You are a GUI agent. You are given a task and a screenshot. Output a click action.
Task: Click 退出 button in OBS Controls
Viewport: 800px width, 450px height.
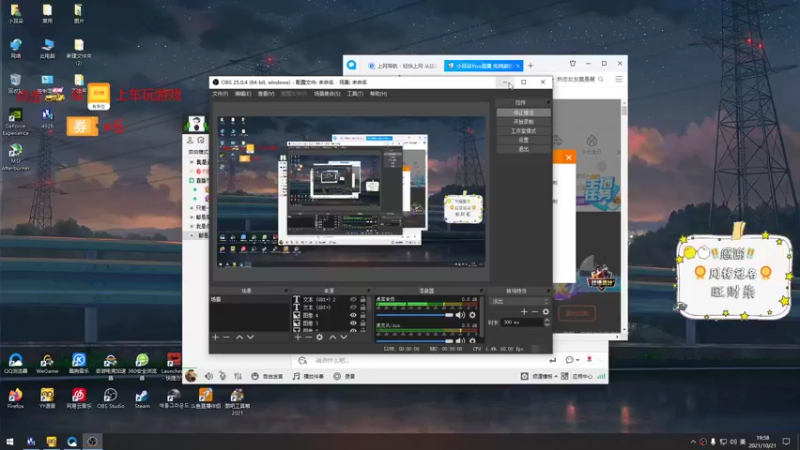pos(523,149)
